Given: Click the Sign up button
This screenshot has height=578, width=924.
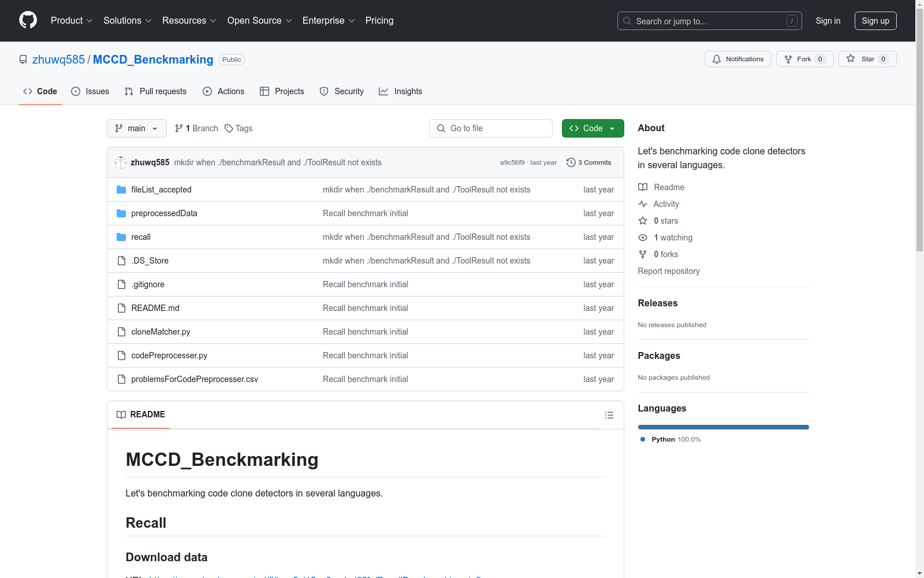Looking at the screenshot, I should 875,21.
